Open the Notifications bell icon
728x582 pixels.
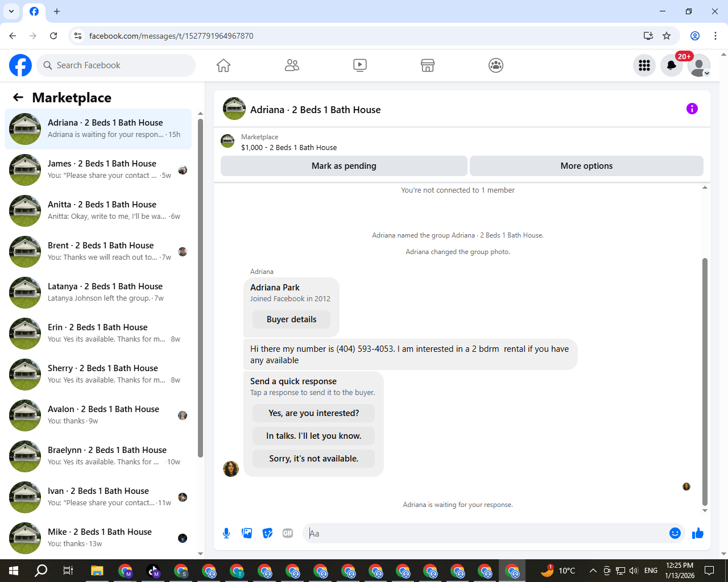(x=672, y=65)
